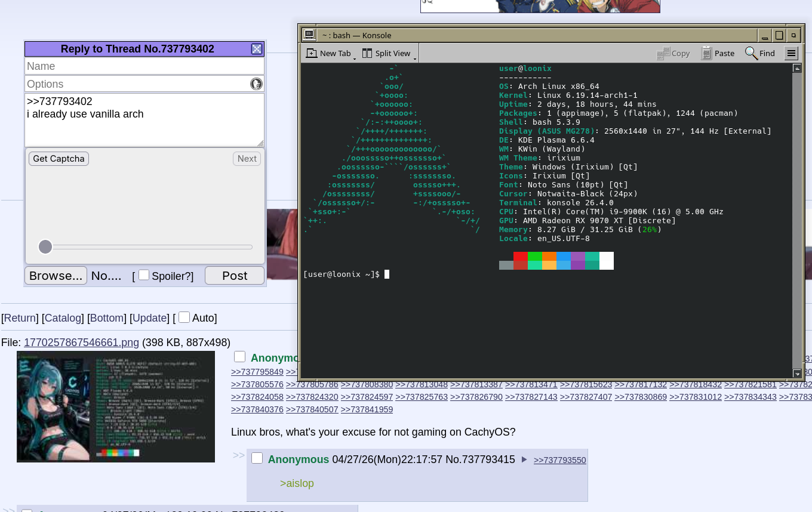812x512 pixels.
Task: Open file link 1770257867546661.png
Action: point(81,343)
